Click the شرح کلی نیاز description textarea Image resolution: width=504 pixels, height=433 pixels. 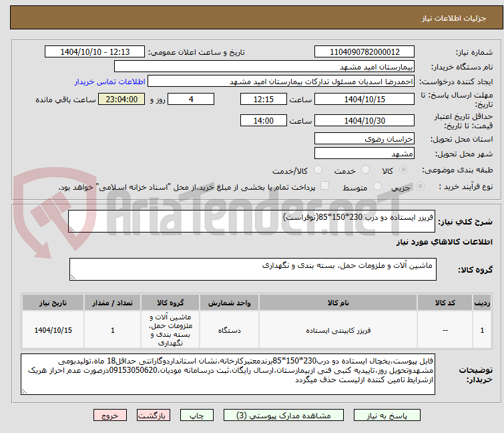pos(252,221)
